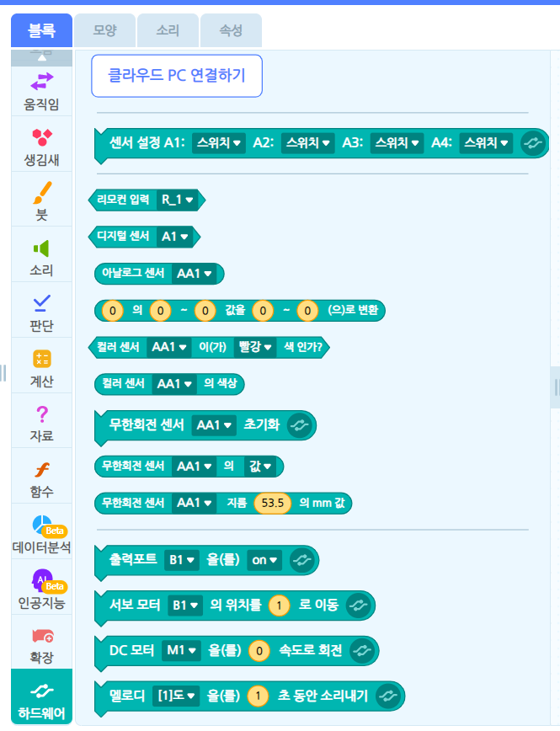Open AA1 dropdown in 컬러 센서 의 색상 block
This screenshot has width=560, height=731.
click(x=174, y=384)
